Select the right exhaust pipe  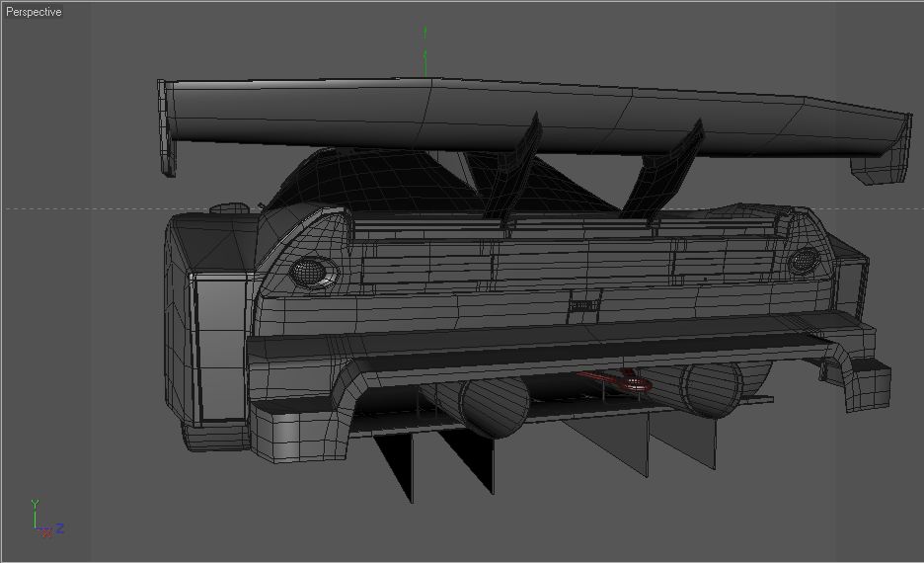707,389
